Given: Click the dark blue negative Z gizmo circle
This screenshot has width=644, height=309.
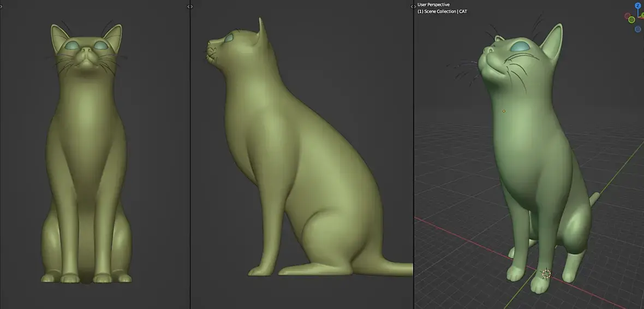Looking at the screenshot, I should [x=638, y=29].
